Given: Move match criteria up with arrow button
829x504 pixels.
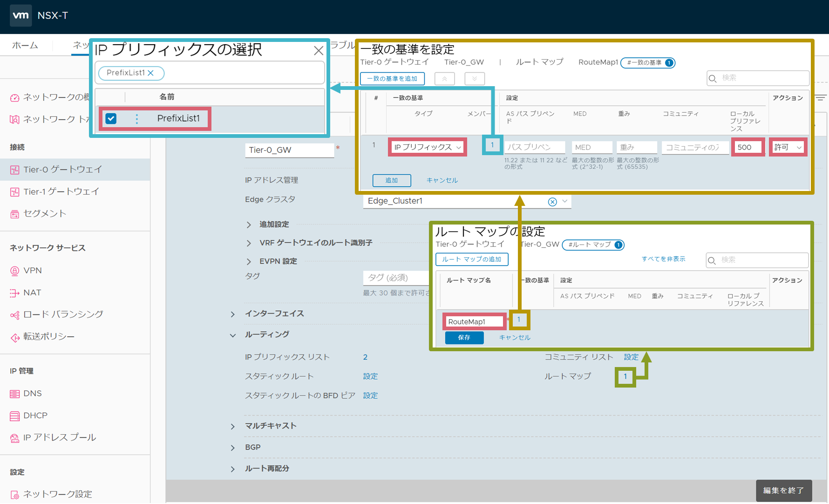Looking at the screenshot, I should click(x=445, y=79).
